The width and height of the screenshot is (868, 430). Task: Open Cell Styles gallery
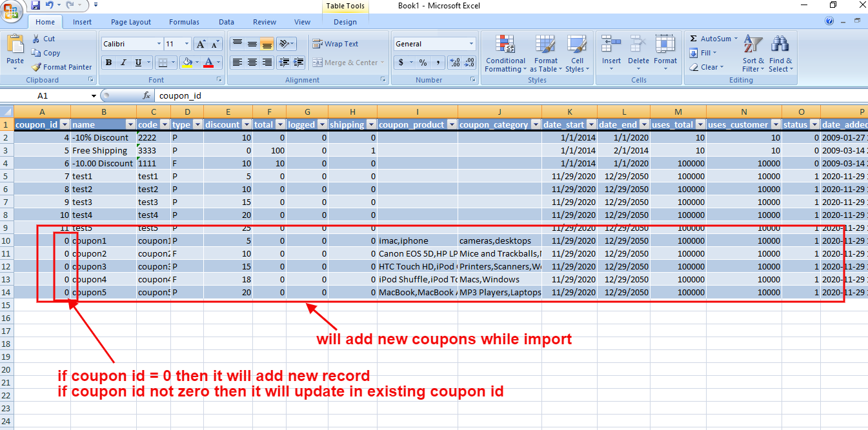coord(576,54)
